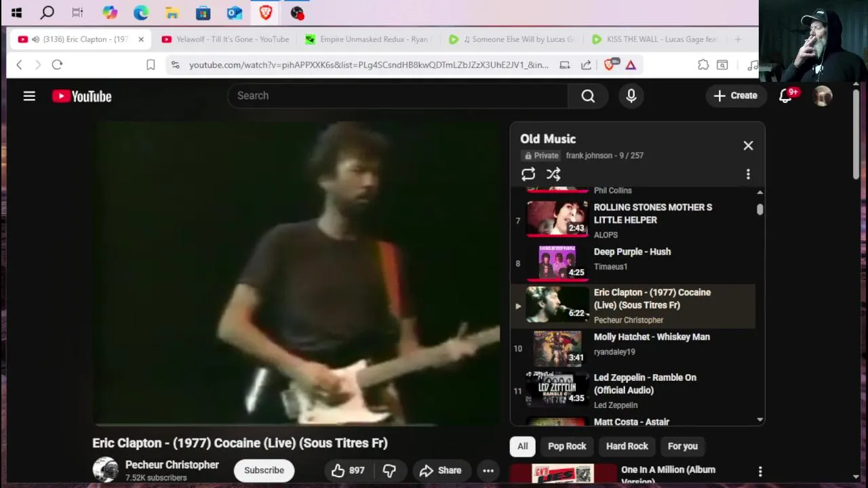
Task: Share the Eric Clapton video
Action: 440,470
